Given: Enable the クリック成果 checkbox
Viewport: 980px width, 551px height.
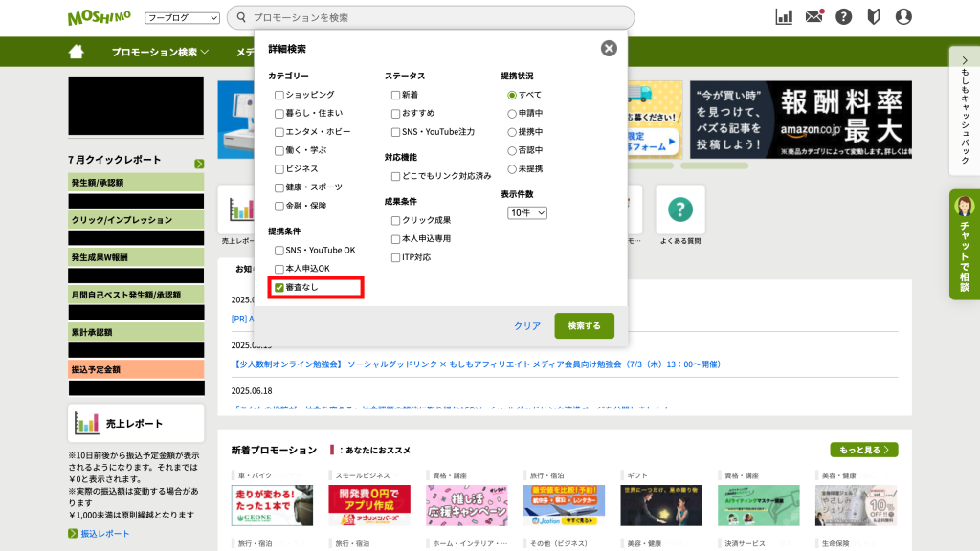Looking at the screenshot, I should 396,221.
